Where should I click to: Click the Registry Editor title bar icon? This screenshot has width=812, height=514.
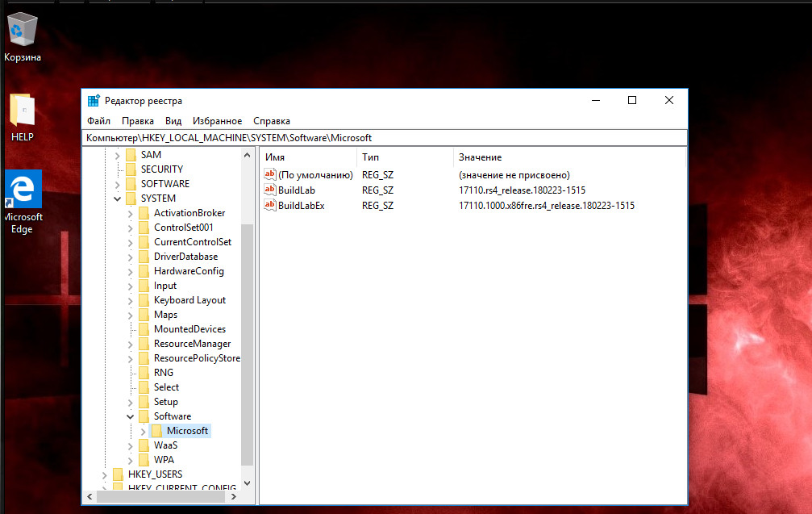(94, 101)
